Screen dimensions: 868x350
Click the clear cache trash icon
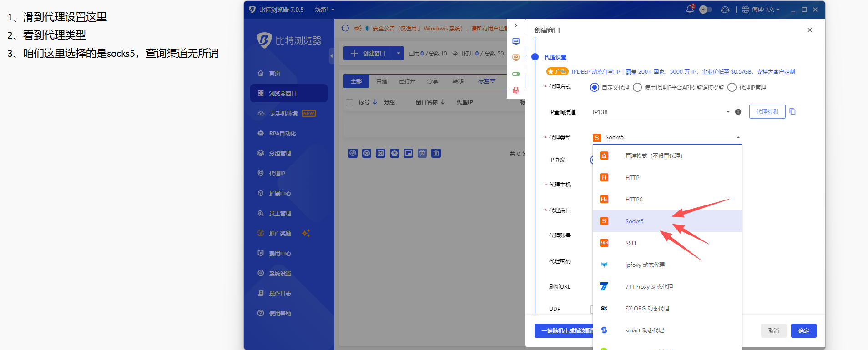click(x=422, y=153)
